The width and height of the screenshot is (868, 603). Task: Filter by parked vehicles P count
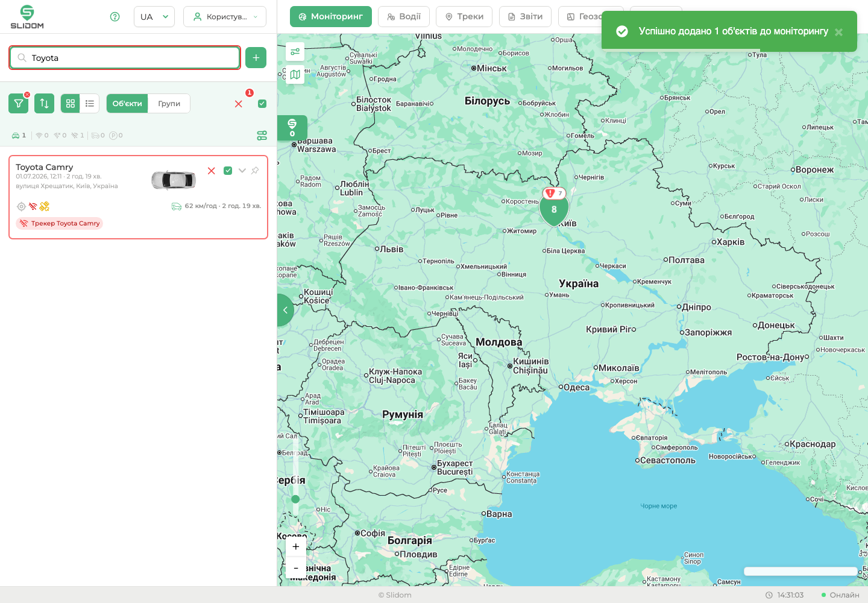click(x=116, y=136)
